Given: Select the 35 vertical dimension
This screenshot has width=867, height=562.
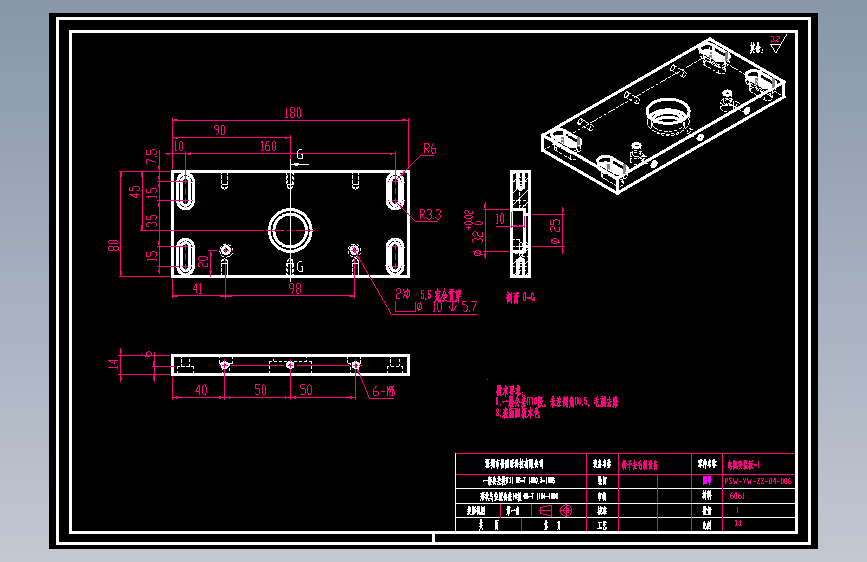Looking at the screenshot, I should [x=152, y=221].
